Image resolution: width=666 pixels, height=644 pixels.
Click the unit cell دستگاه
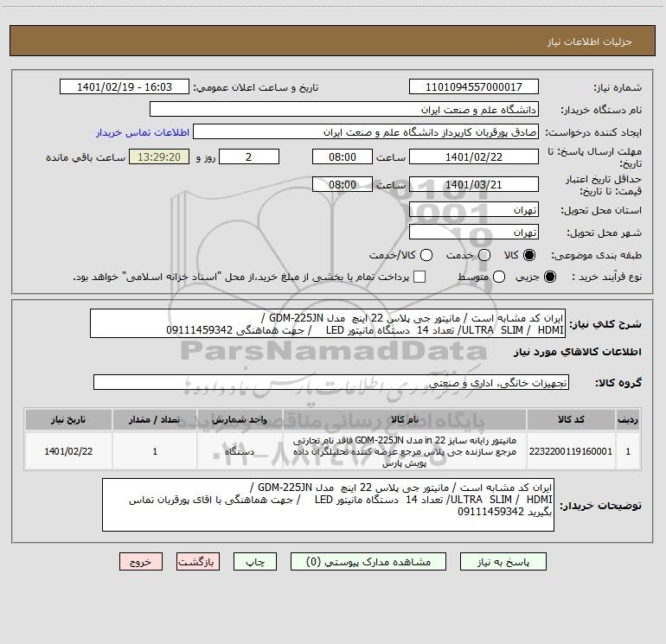coord(240,451)
